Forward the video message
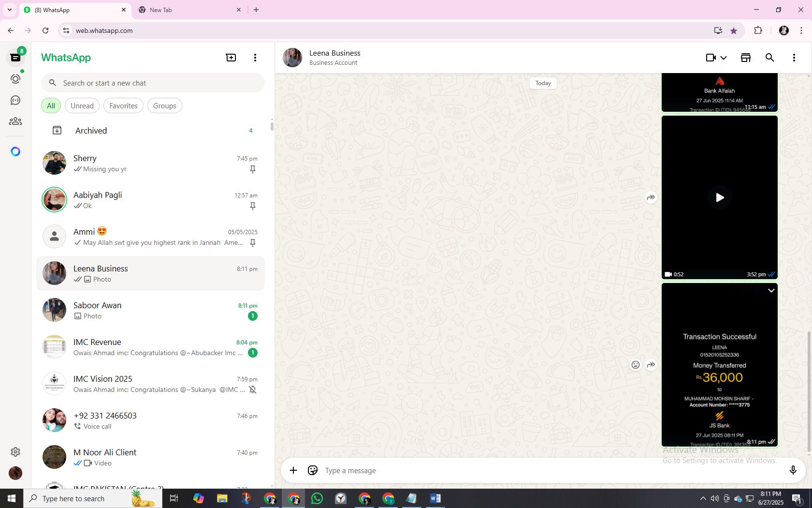 pyautogui.click(x=651, y=197)
